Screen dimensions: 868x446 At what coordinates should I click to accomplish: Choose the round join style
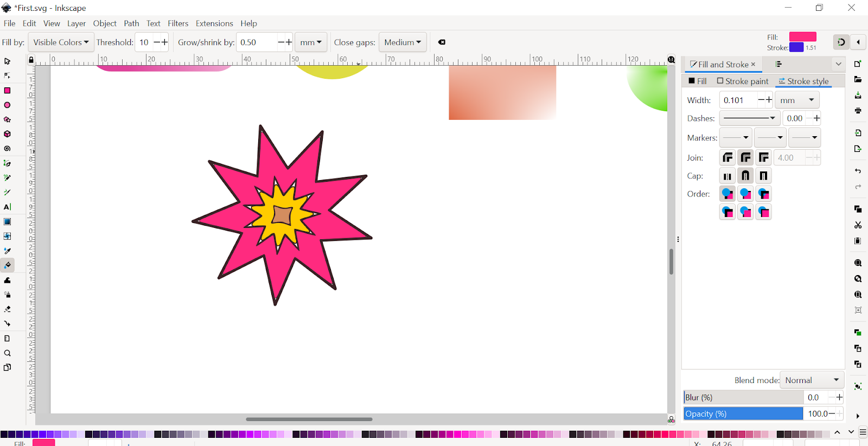pos(746,158)
